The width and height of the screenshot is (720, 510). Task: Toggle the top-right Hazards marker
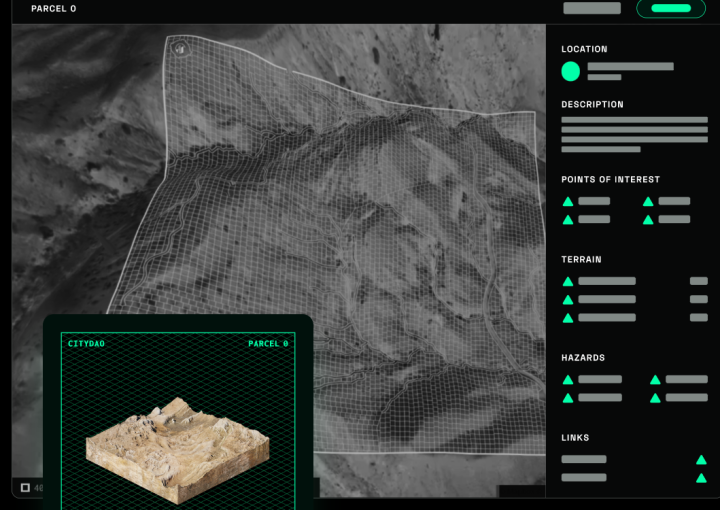(x=655, y=380)
